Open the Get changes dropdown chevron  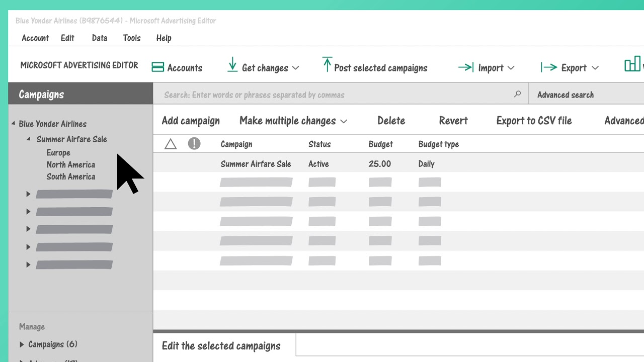[295, 68]
